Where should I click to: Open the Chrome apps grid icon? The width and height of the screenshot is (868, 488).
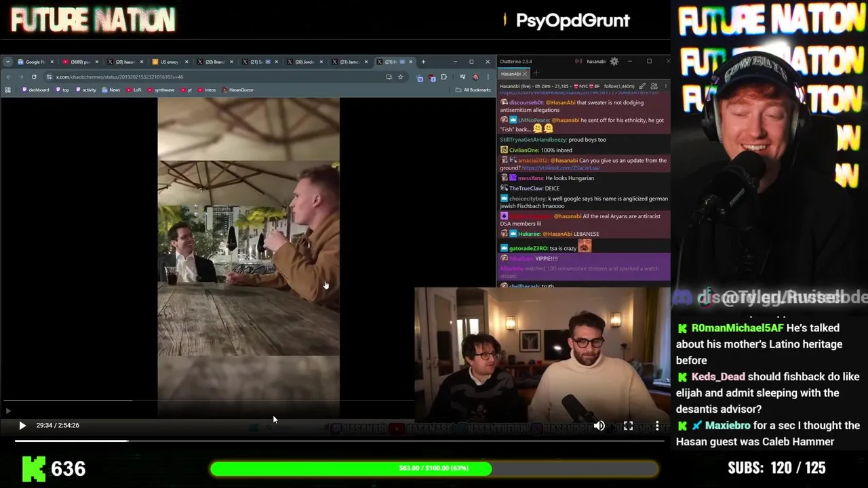click(x=8, y=90)
